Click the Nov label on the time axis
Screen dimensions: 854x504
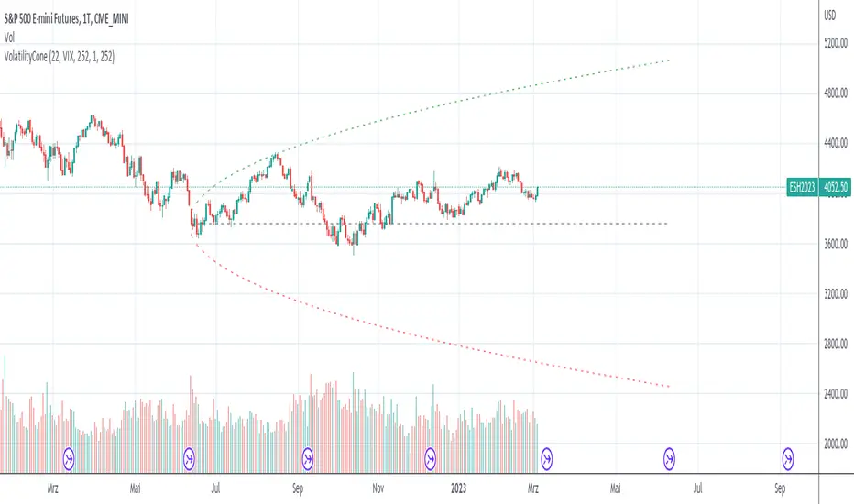tap(378, 488)
